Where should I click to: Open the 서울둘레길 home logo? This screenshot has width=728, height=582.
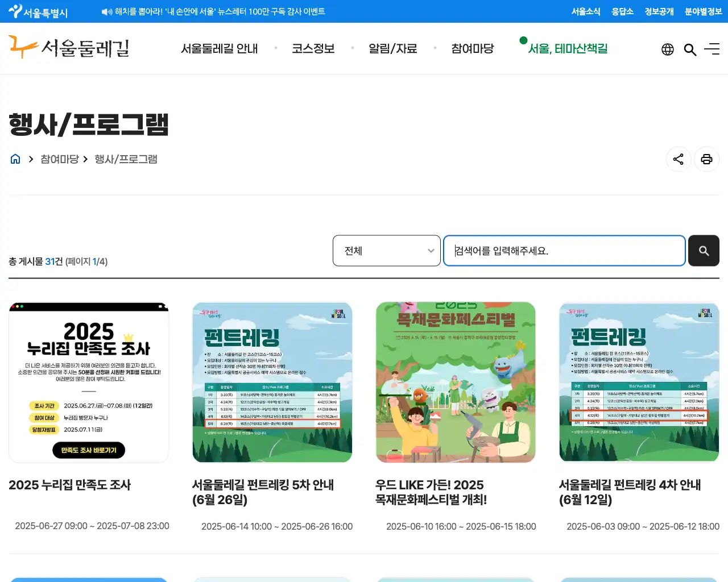[x=69, y=48]
